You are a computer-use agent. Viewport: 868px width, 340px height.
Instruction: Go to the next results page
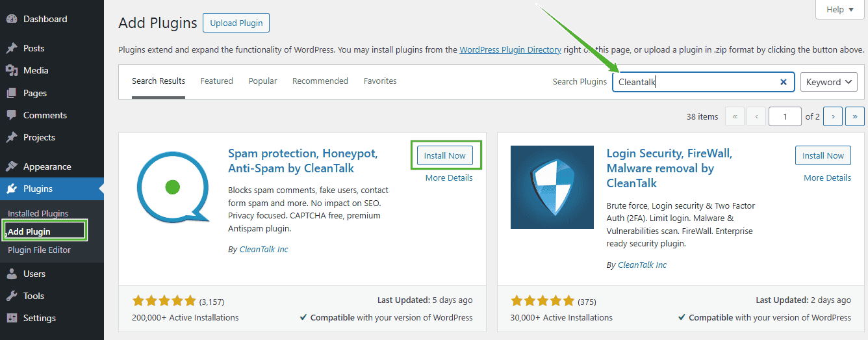click(x=833, y=116)
